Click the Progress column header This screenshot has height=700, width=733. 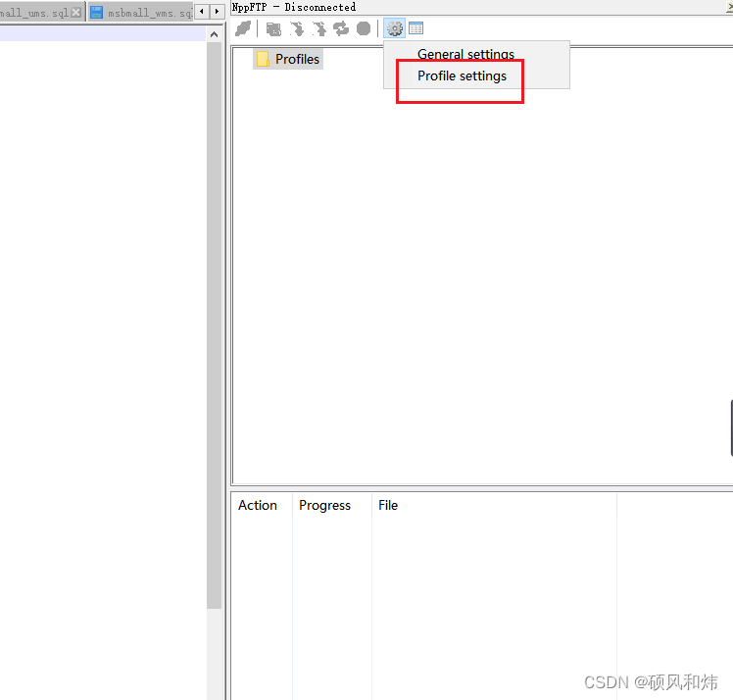click(332, 506)
